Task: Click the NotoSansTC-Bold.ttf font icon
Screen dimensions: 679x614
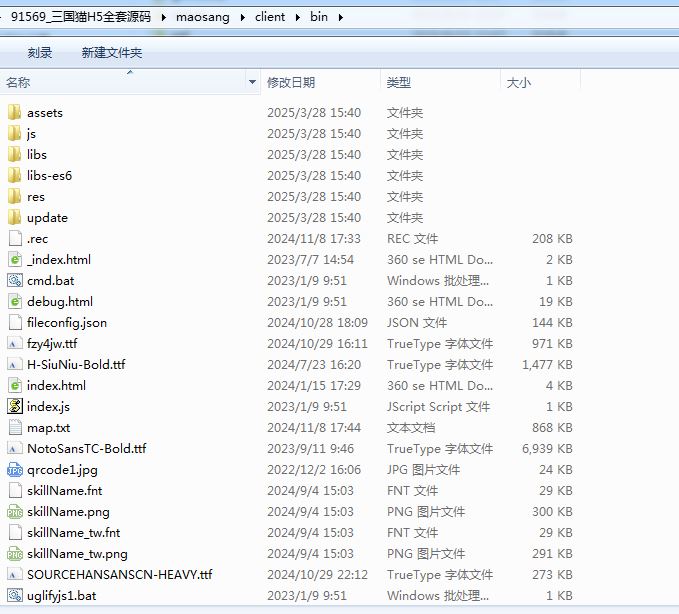Action: click(14, 448)
